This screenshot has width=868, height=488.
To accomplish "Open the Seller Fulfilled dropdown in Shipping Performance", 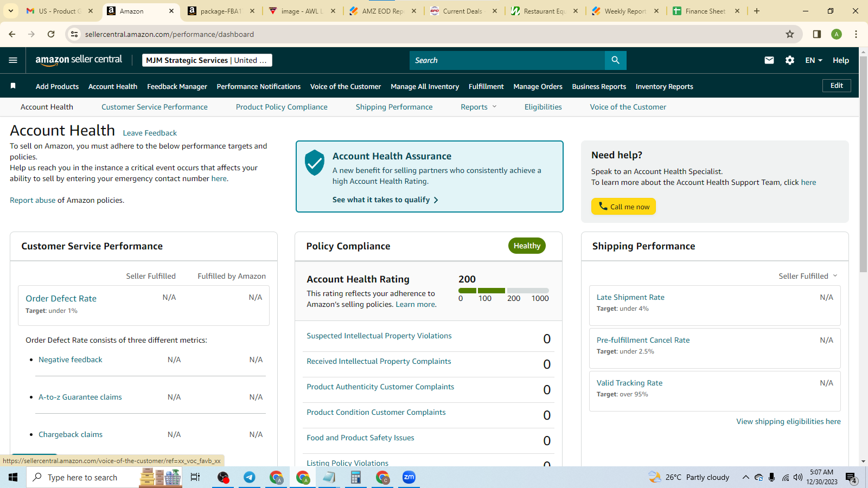I will tap(808, 276).
